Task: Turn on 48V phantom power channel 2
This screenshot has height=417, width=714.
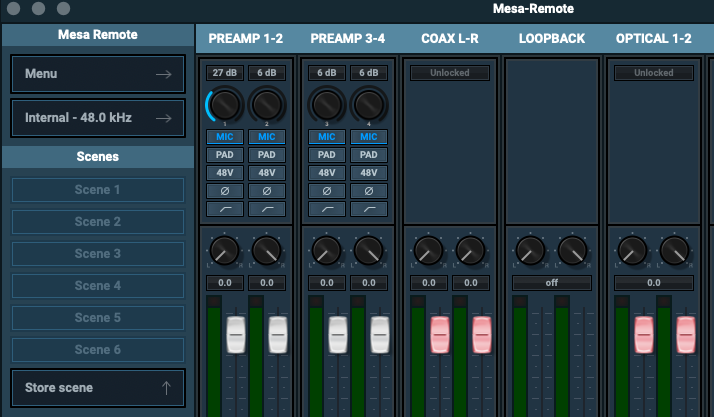Action: click(x=267, y=173)
